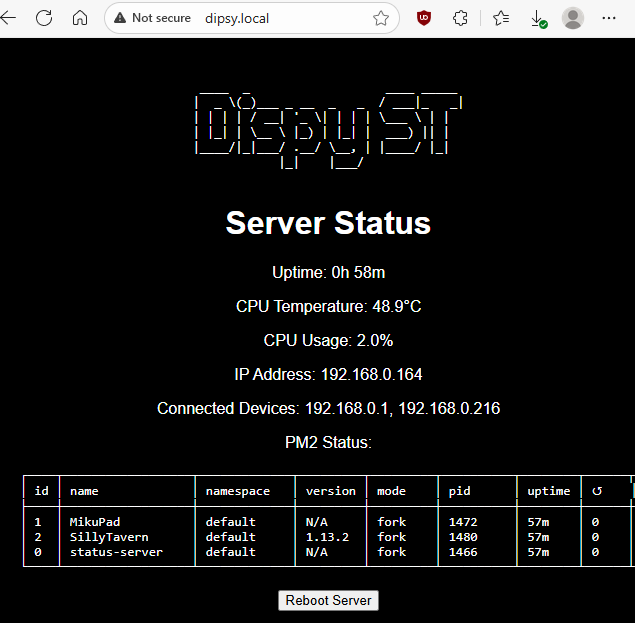Click the PM2 Status label
Viewport: 635px width, 623px height.
click(x=328, y=442)
